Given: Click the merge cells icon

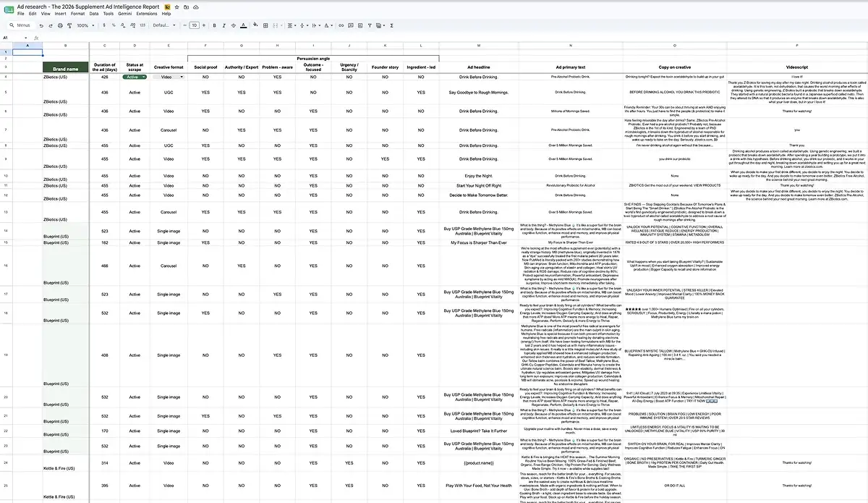Looking at the screenshot, I should click(x=275, y=25).
